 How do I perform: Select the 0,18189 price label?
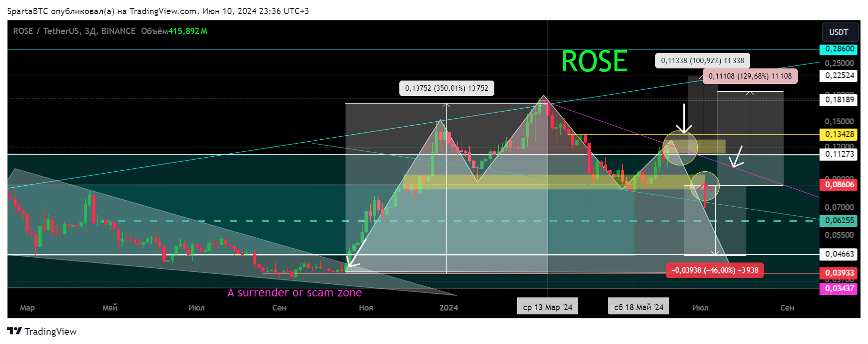point(838,100)
